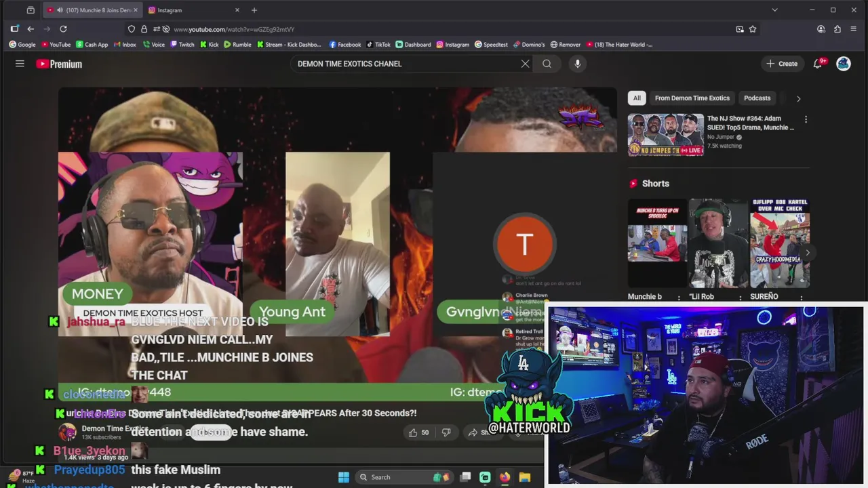This screenshot has height=488, width=868.
Task: Open the Domino's bookmark
Action: [528, 45]
